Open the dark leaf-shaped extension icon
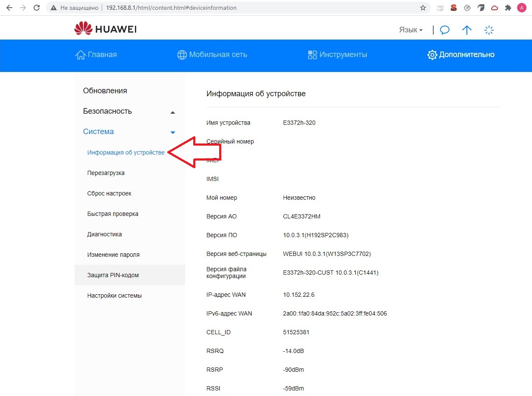Image resolution: width=532 pixels, height=396 pixels. 481,8
